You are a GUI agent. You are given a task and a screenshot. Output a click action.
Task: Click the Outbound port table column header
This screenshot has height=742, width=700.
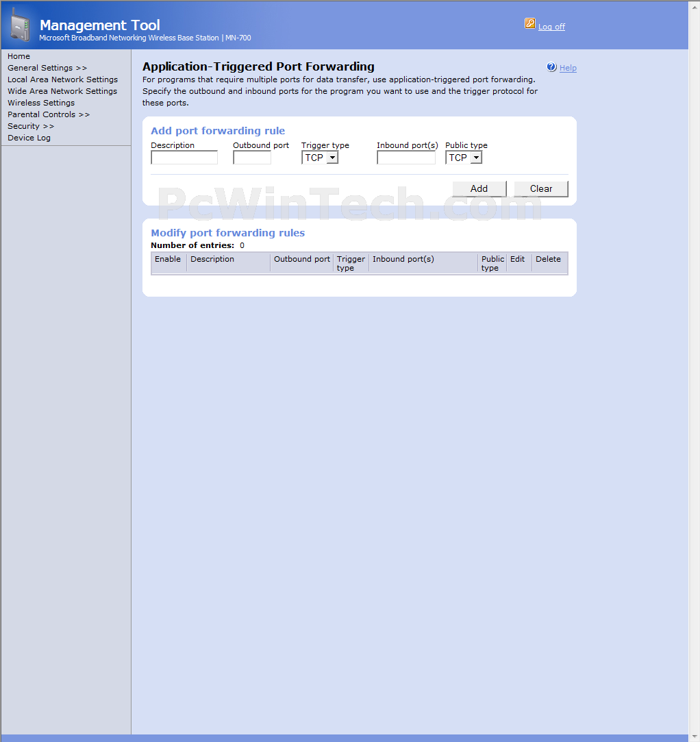(302, 259)
